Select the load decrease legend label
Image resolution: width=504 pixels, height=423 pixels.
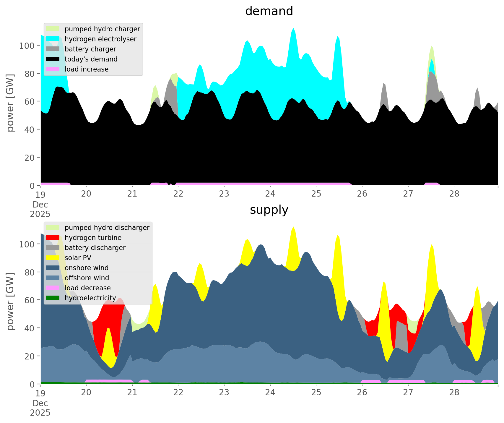click(x=88, y=288)
